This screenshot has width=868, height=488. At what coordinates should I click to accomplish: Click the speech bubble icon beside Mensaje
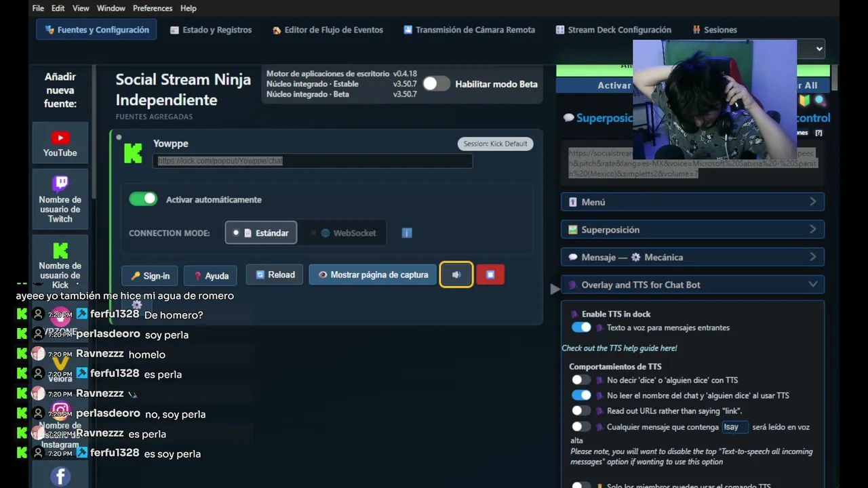pyautogui.click(x=573, y=258)
